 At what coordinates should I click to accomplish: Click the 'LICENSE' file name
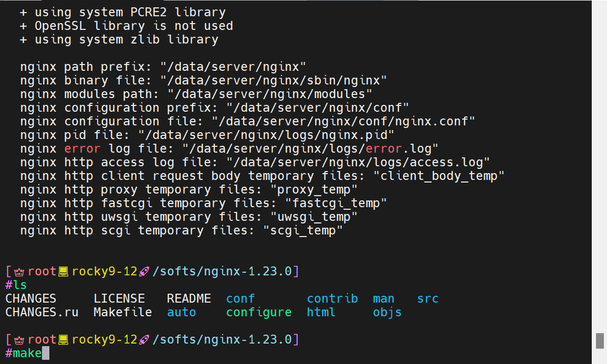point(119,298)
